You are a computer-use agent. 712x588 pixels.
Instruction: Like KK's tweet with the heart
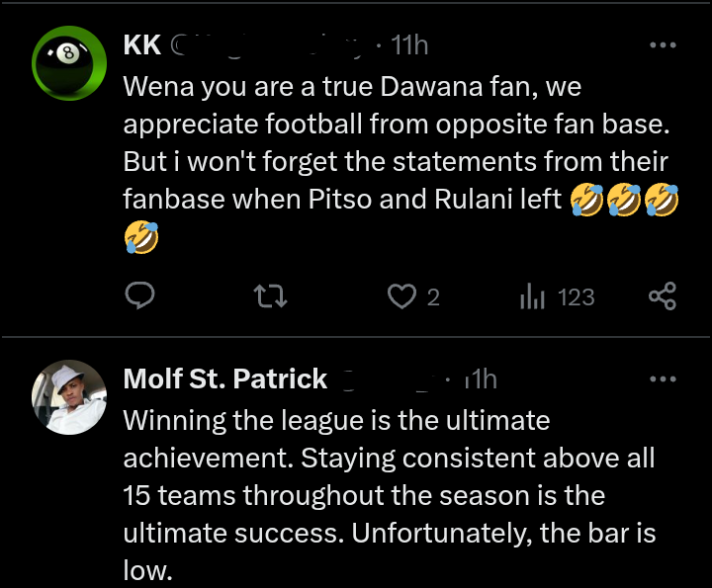coord(400,295)
